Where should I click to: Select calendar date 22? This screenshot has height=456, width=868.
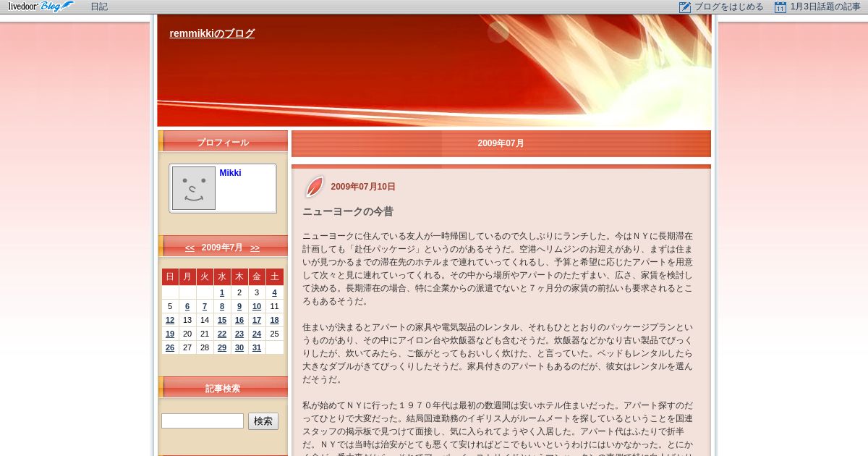click(222, 334)
